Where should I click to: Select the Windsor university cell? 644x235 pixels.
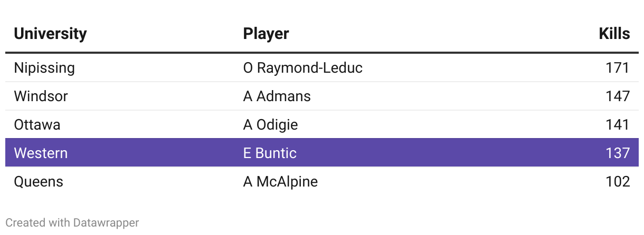[x=41, y=96]
